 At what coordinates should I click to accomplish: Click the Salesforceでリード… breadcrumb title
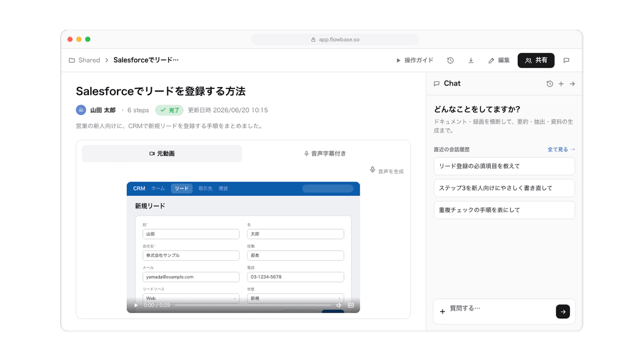[146, 60]
